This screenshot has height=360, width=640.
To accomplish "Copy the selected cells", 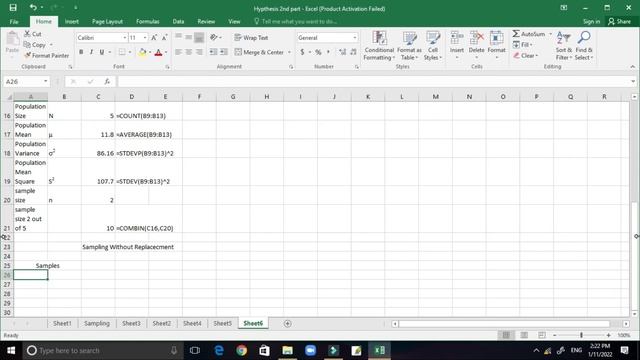I will (x=35, y=44).
